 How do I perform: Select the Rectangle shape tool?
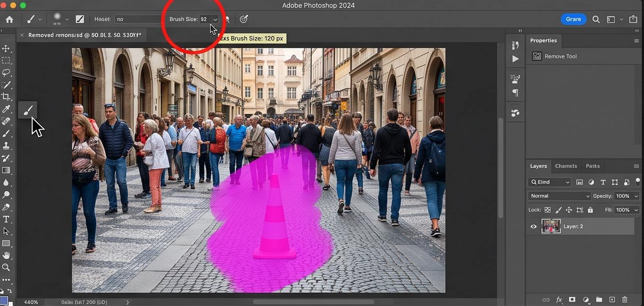click(x=6, y=243)
